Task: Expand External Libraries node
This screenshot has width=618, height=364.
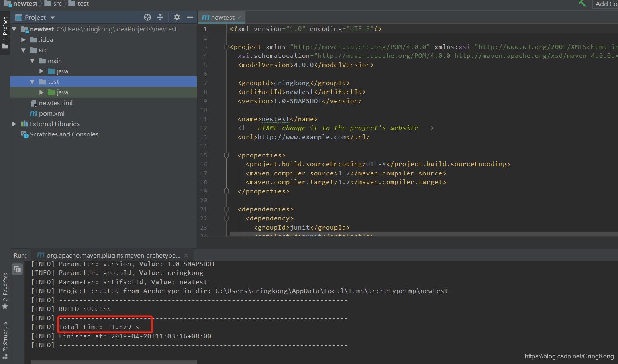Action: [x=14, y=124]
